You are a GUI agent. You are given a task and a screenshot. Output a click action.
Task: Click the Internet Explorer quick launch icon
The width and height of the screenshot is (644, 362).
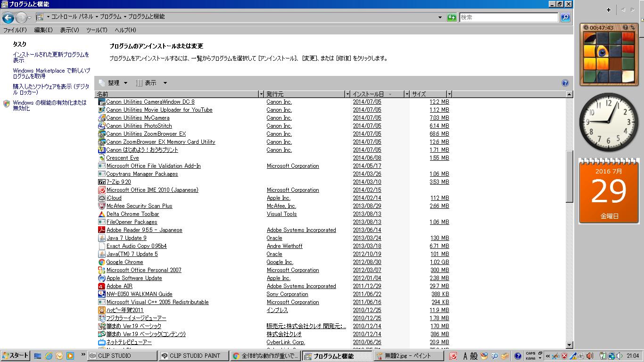(49, 356)
